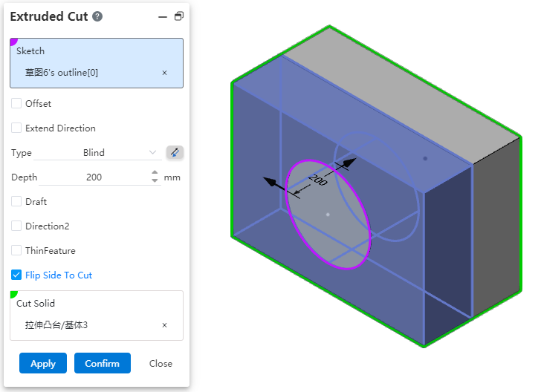Screen dimensions: 541x392
Task: Select 拉伸凸台/基体3 list entry
Action: [x=56, y=325]
